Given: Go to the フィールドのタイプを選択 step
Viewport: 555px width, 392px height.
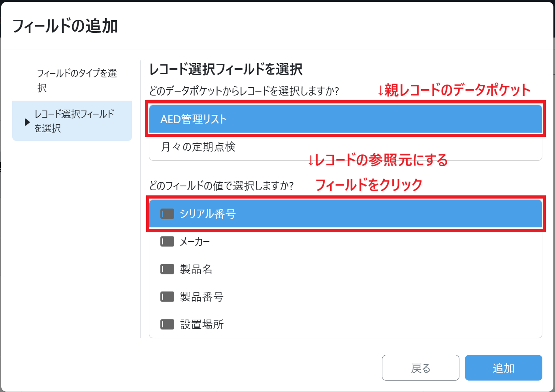Looking at the screenshot, I should [x=77, y=80].
